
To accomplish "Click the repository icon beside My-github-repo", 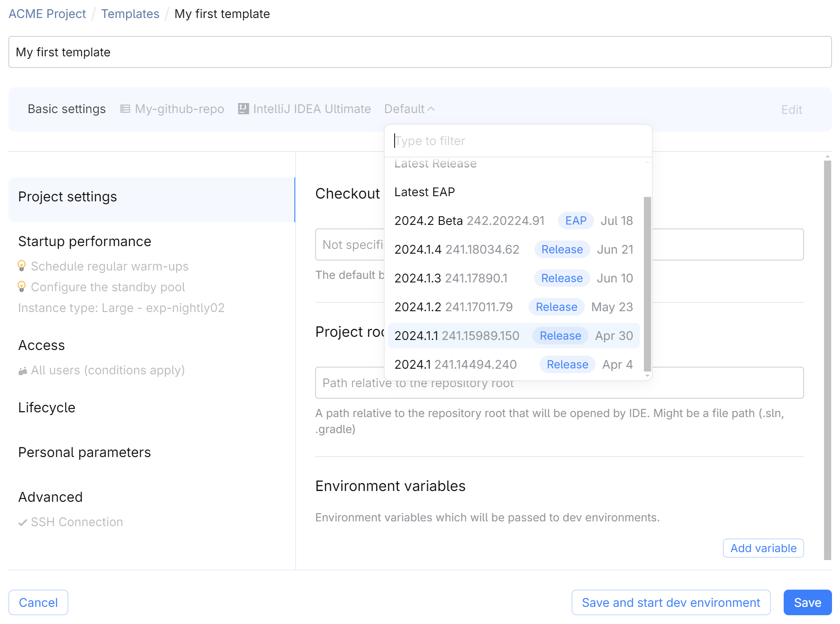I will (x=125, y=109).
